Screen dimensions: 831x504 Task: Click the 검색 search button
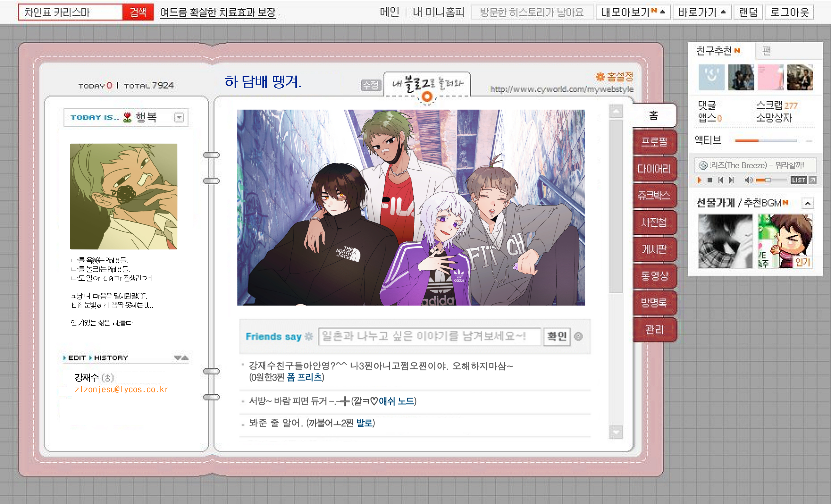coord(138,12)
